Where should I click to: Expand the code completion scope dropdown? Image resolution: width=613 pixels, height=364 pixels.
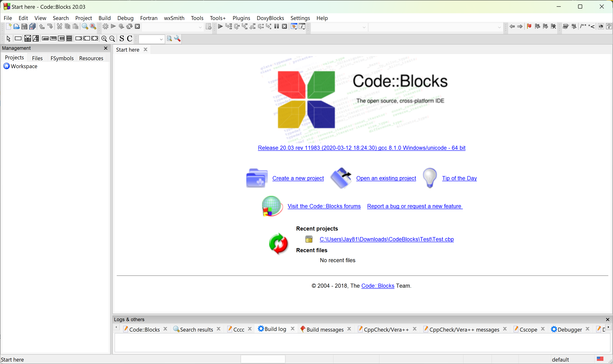click(364, 27)
